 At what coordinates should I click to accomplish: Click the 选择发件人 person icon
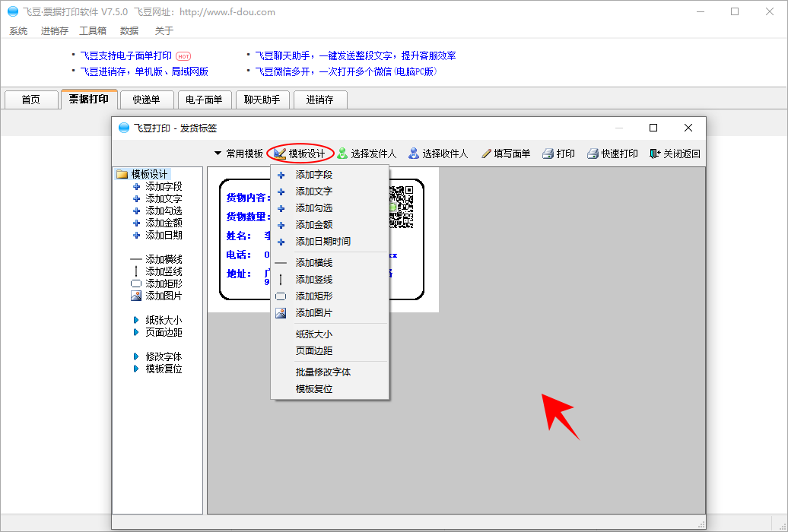(x=342, y=154)
